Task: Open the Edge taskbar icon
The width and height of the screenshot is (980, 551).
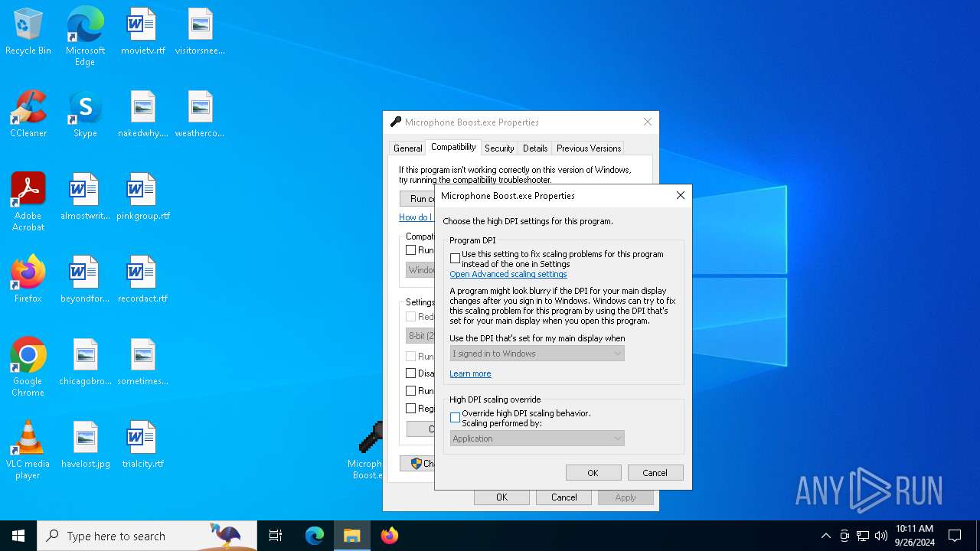Action: tap(315, 536)
